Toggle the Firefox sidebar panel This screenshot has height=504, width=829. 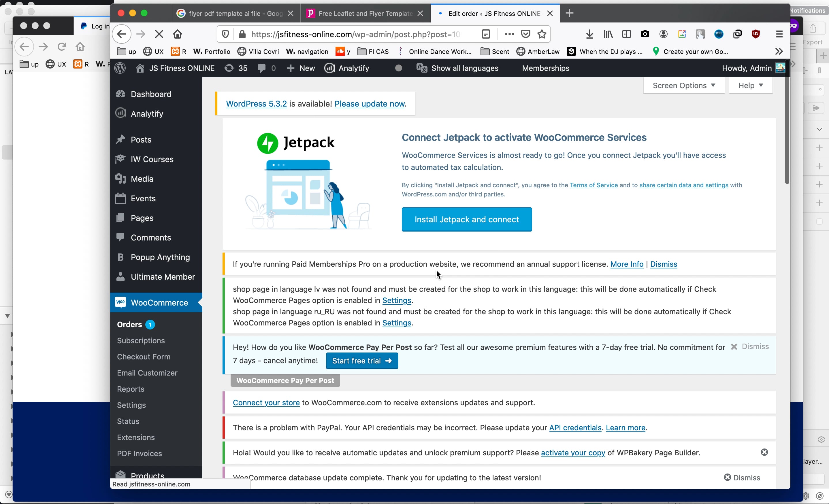point(626,34)
